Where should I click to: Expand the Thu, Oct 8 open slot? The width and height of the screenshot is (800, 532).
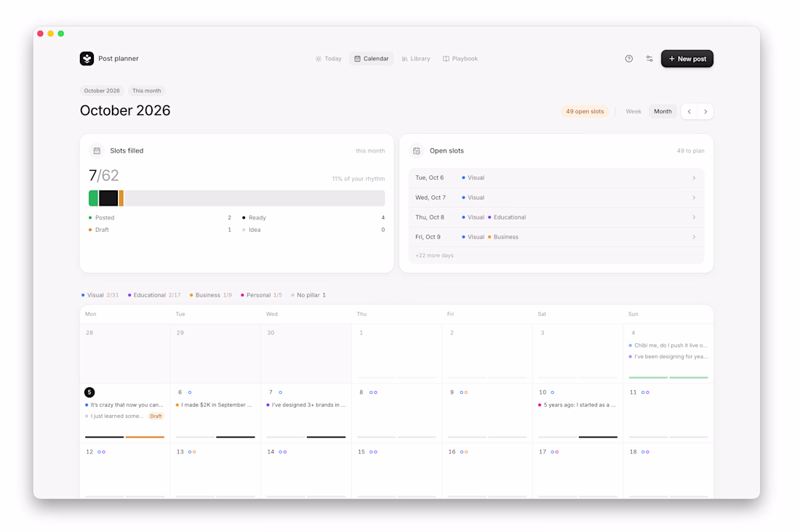click(x=556, y=217)
